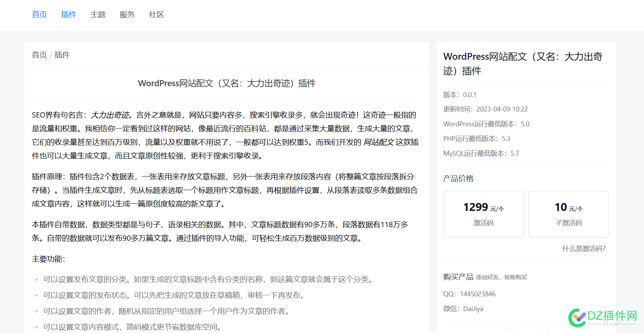Click MySQL运行最低版本: 5.7 line
Viewport: 644px width, 333px height.
click(x=481, y=153)
